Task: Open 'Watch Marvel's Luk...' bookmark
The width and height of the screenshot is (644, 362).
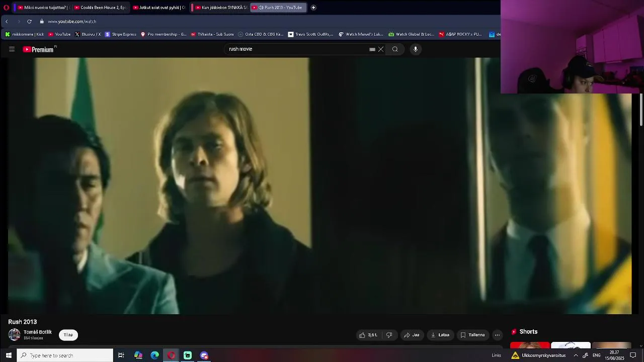Action: 361,34
